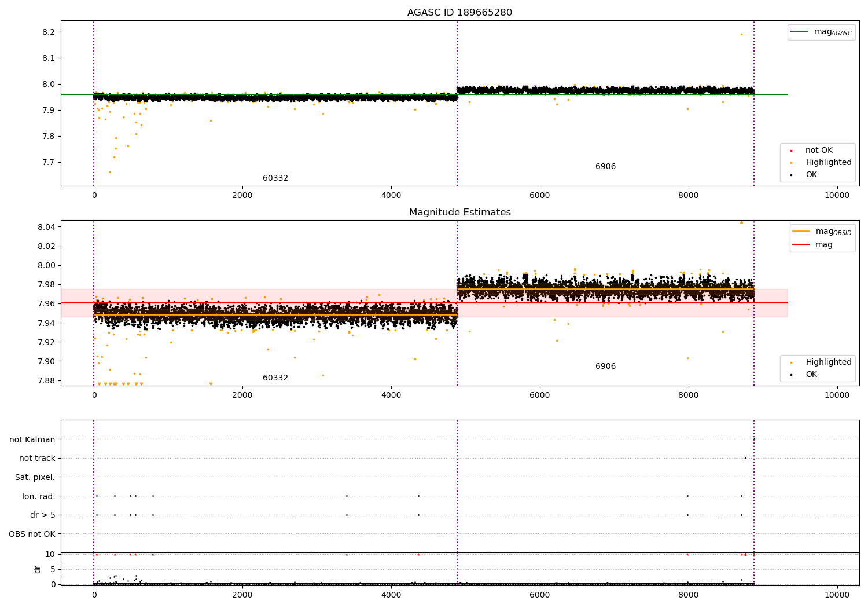Click 'OK' legend entry in Magnitude Estimates plot

tap(811, 375)
